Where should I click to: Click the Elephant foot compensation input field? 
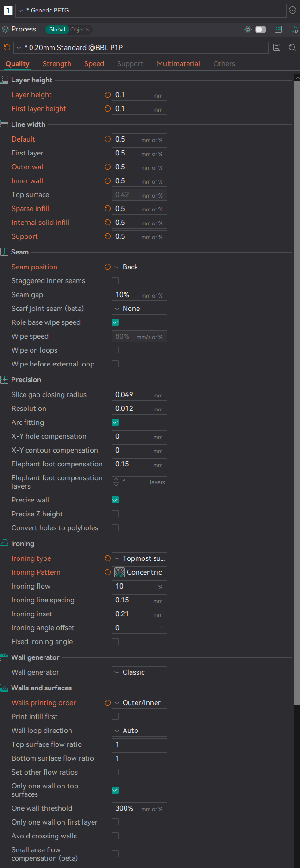pos(139,464)
